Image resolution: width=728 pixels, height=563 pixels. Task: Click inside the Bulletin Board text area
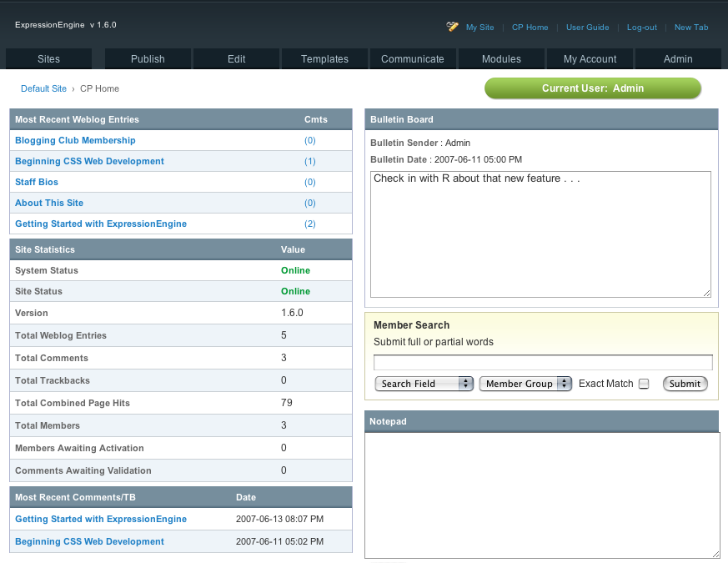(540, 234)
